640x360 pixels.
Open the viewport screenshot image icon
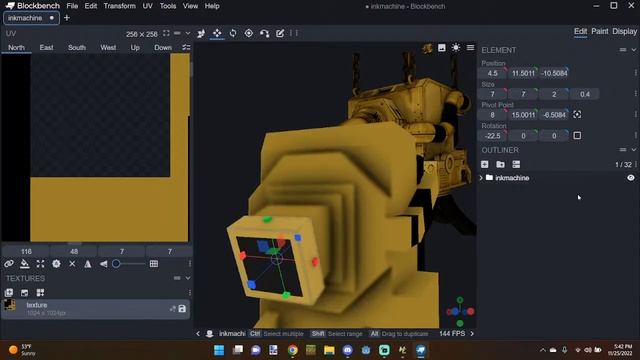[x=442, y=48]
